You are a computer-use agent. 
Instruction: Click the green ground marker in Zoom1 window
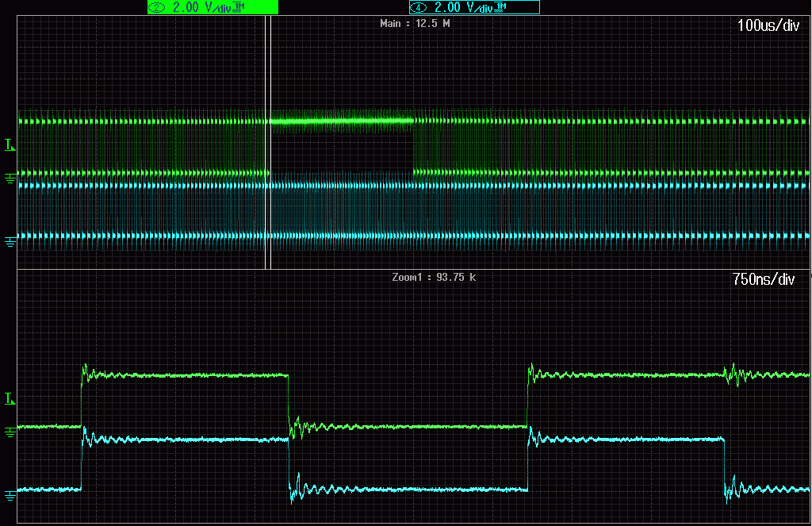click(x=10, y=432)
